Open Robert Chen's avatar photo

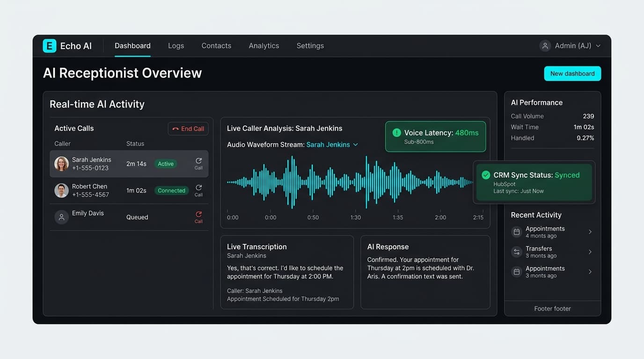[x=62, y=190]
